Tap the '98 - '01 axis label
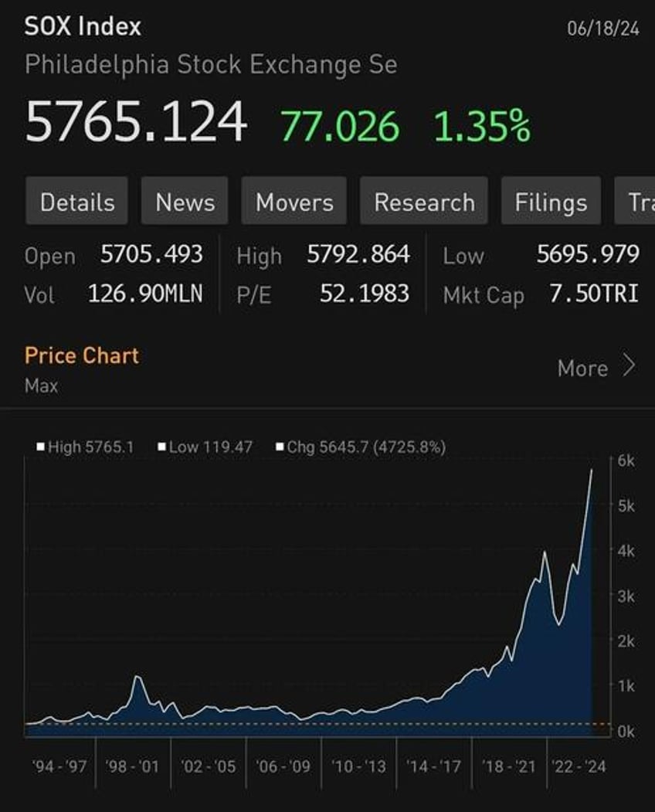The image size is (655, 812). point(132,766)
